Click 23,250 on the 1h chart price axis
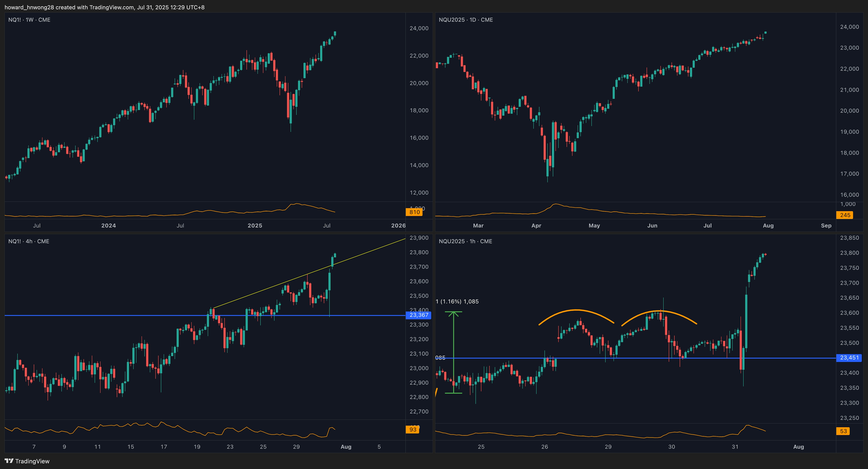Screen dimensions: 868x469 click(849, 418)
